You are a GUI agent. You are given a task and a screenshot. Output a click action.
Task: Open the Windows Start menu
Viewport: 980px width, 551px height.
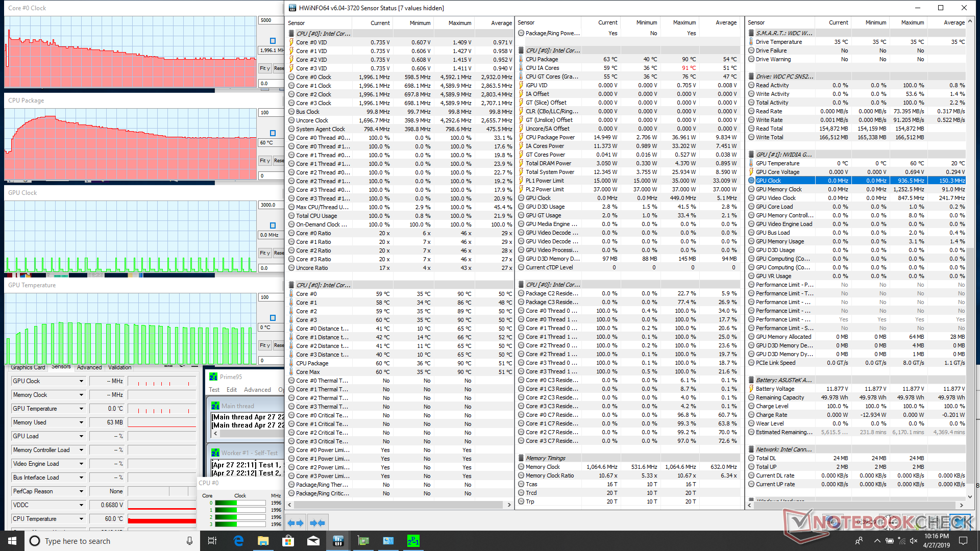tap(12, 541)
